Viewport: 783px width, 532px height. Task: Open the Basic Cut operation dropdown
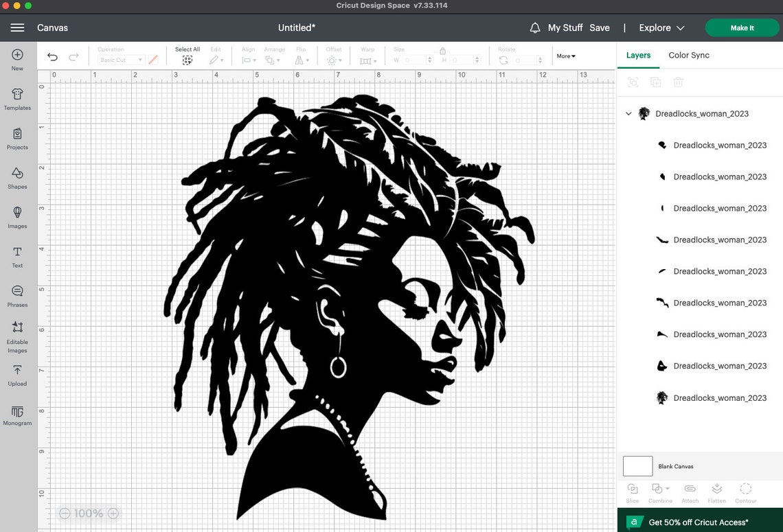[120, 60]
